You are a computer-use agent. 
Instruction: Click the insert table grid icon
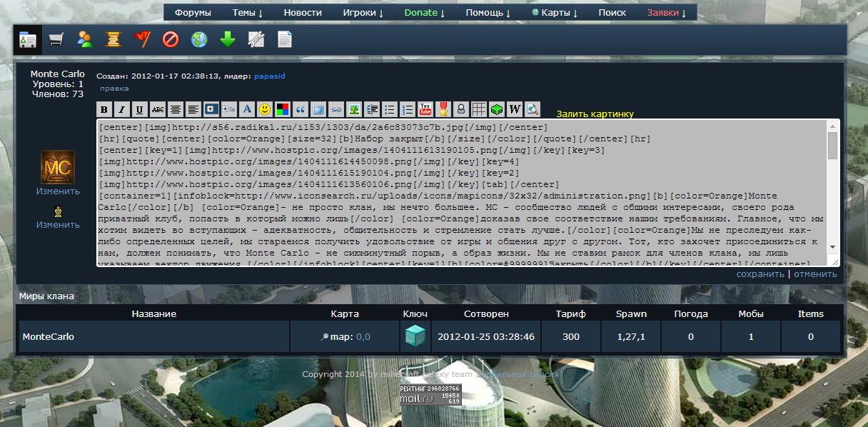click(x=479, y=109)
